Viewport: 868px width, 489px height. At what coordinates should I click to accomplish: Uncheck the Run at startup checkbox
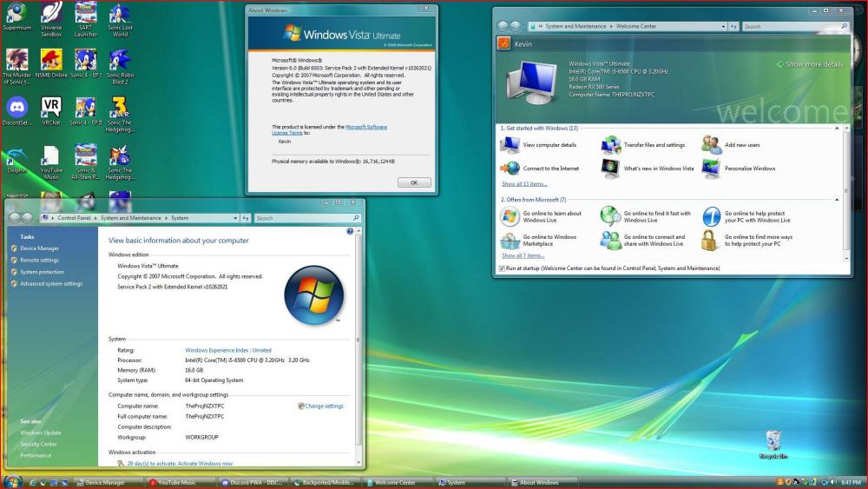coord(503,268)
